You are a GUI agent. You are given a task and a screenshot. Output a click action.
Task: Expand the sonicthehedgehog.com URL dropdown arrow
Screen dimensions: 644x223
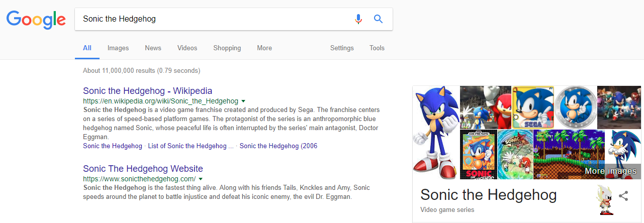[201, 179]
